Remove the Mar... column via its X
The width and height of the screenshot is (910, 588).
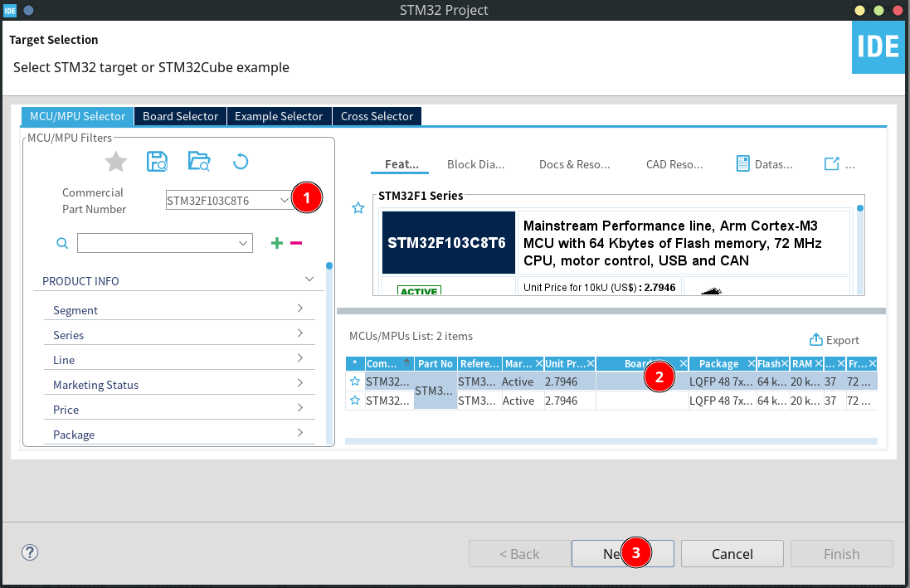coord(539,363)
